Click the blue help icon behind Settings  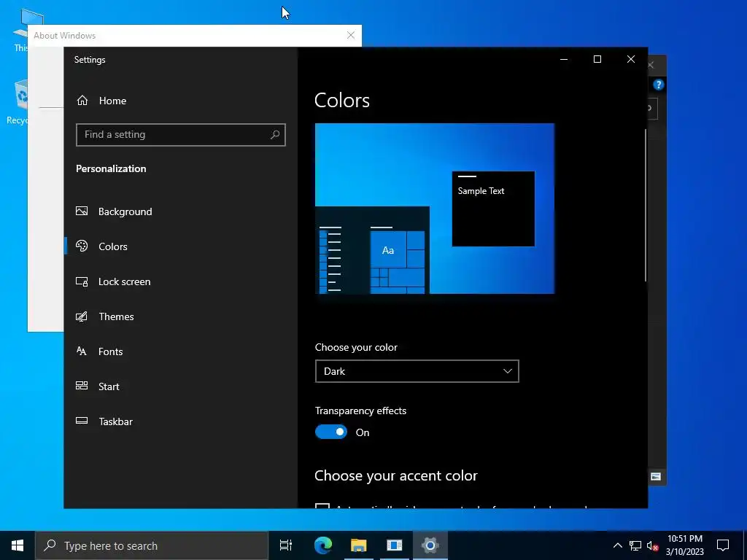coord(659,85)
